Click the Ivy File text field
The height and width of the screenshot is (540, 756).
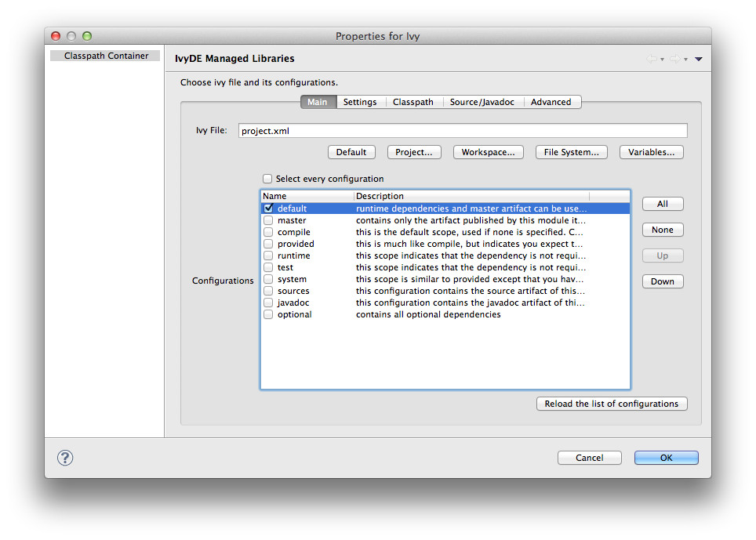463,131
